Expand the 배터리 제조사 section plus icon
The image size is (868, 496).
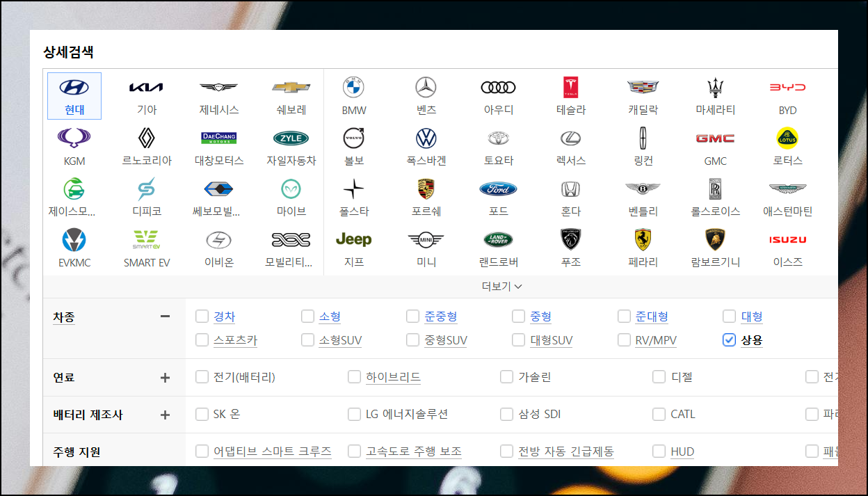pos(165,415)
